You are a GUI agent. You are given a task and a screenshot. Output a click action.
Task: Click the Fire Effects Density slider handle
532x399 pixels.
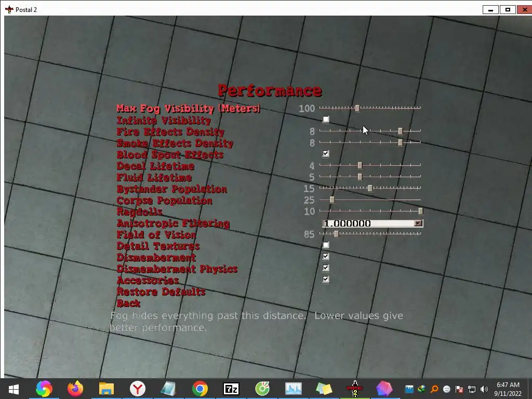401,131
